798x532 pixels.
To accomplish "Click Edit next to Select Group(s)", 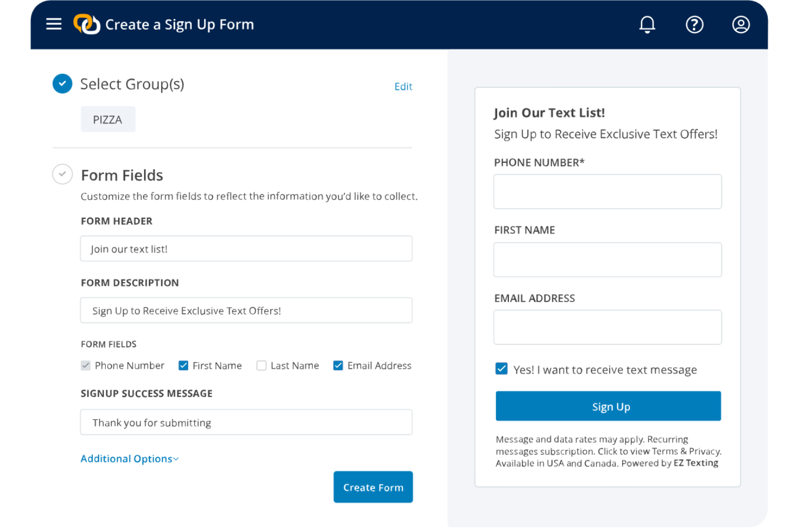I will point(403,86).
